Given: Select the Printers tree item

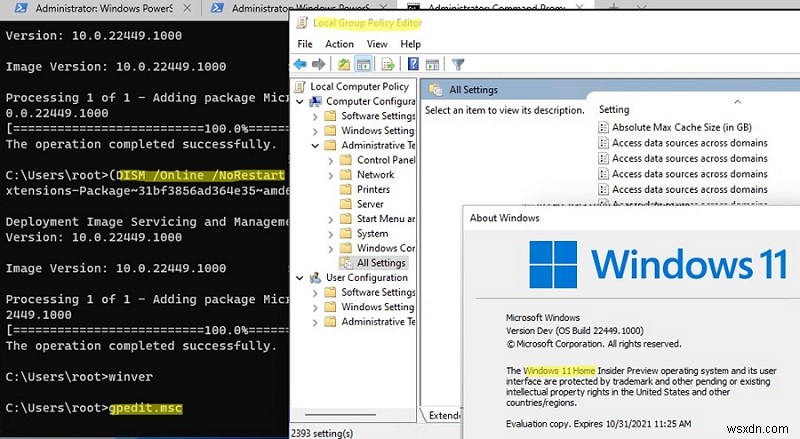Looking at the screenshot, I should pyautogui.click(x=373, y=189).
